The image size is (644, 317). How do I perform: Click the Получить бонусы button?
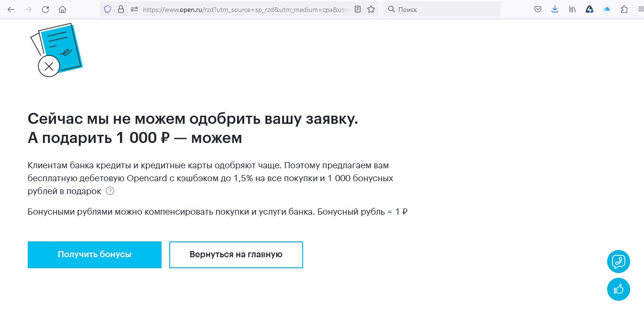click(x=95, y=254)
